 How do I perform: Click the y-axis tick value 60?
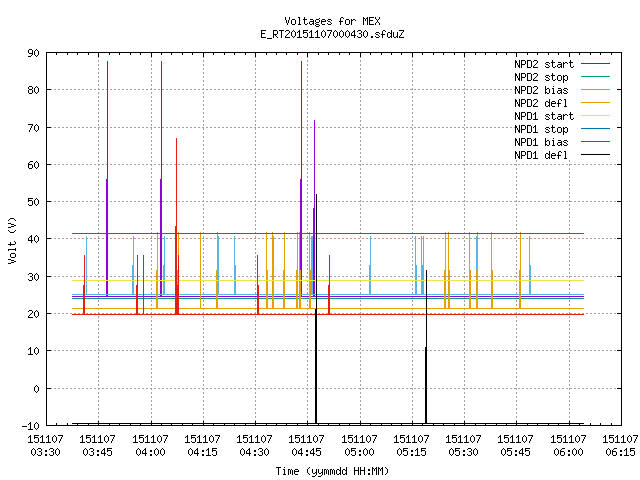33,165
